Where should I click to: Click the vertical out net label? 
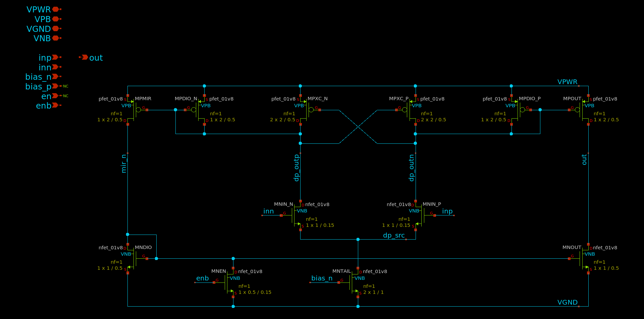tap(584, 159)
